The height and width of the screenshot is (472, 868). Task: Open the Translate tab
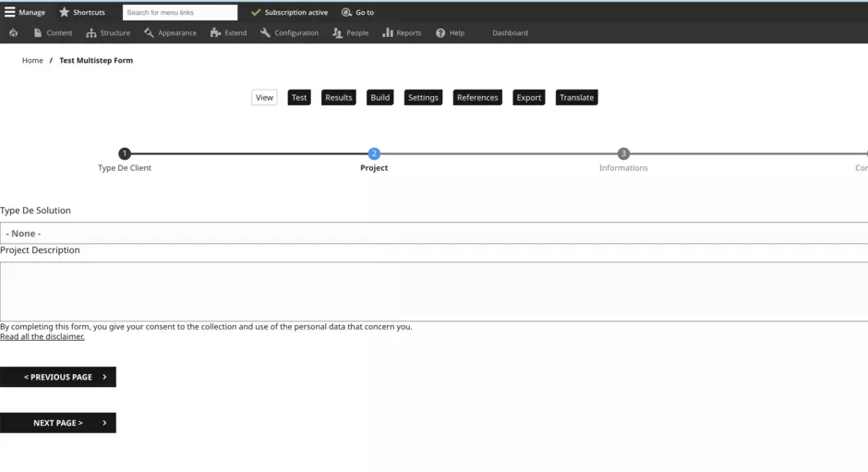tap(576, 98)
